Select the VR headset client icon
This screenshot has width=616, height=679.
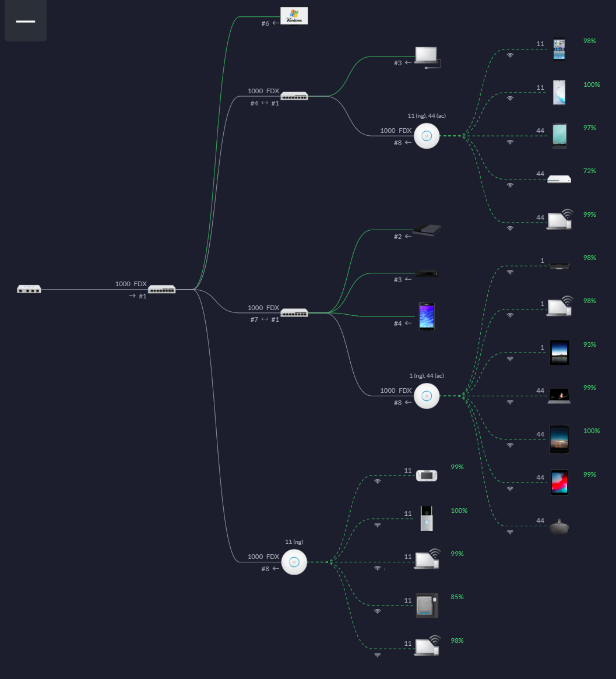click(x=559, y=526)
